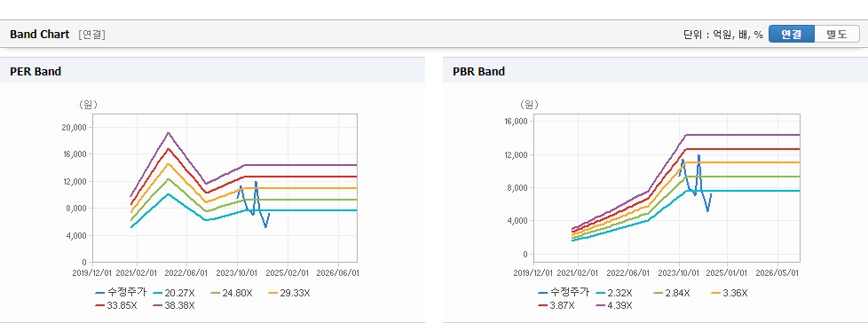The image size is (868, 323).
Task: Click the 2023/10/01 label on PER chart axis
Action: [x=238, y=272]
